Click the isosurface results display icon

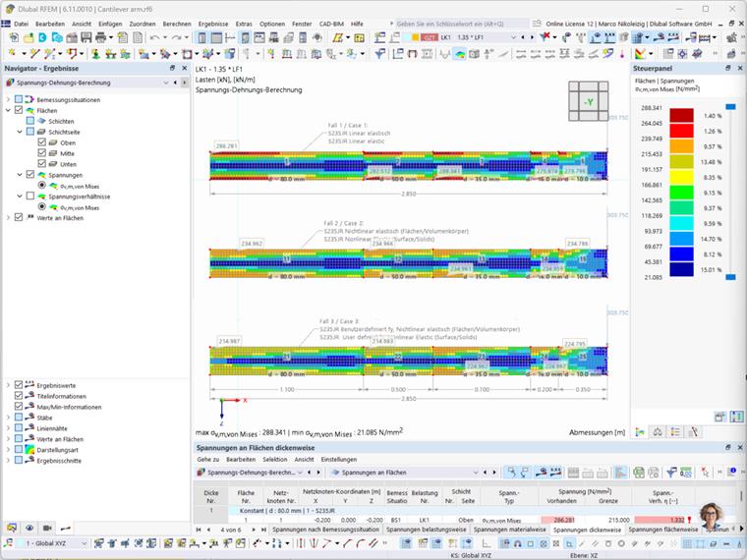click(459, 54)
